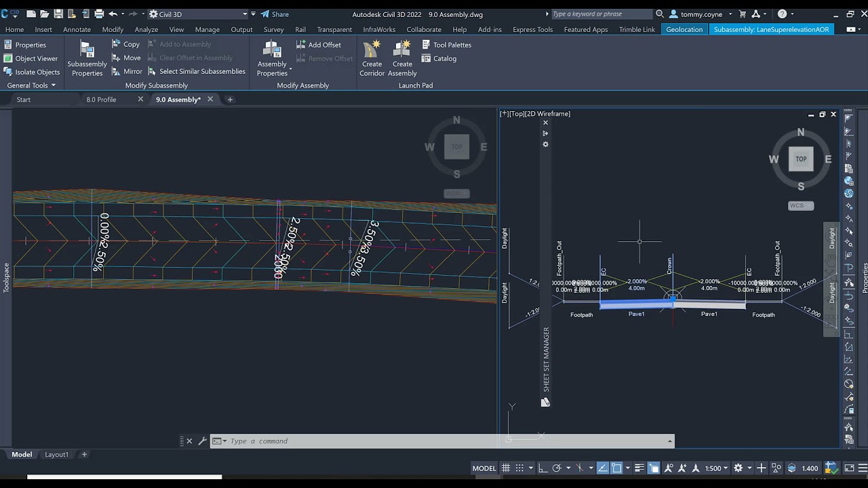Open a file using the Open icon
The image size is (868, 488).
(x=45, y=14)
